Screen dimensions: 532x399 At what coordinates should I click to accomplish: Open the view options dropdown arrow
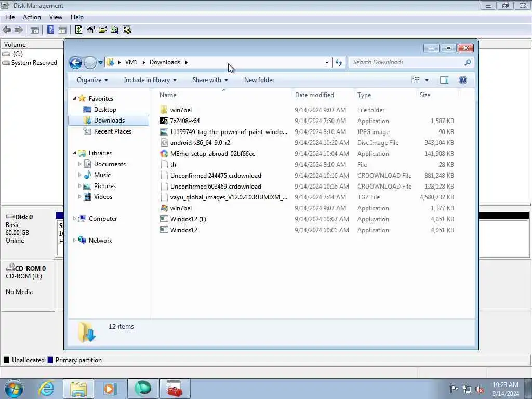coord(427,80)
